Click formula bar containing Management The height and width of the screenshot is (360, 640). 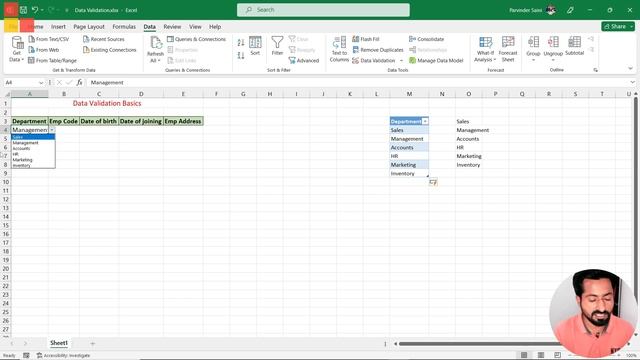358,82
